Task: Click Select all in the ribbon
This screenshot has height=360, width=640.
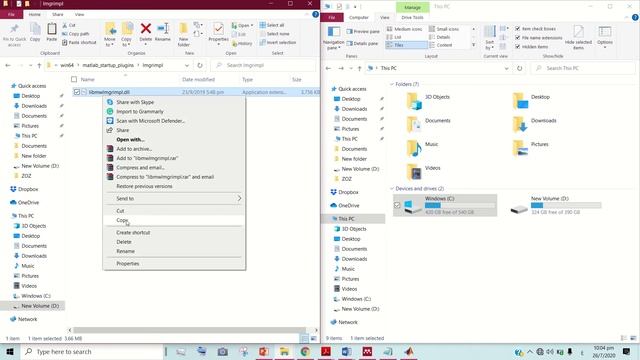Action: pos(272,25)
